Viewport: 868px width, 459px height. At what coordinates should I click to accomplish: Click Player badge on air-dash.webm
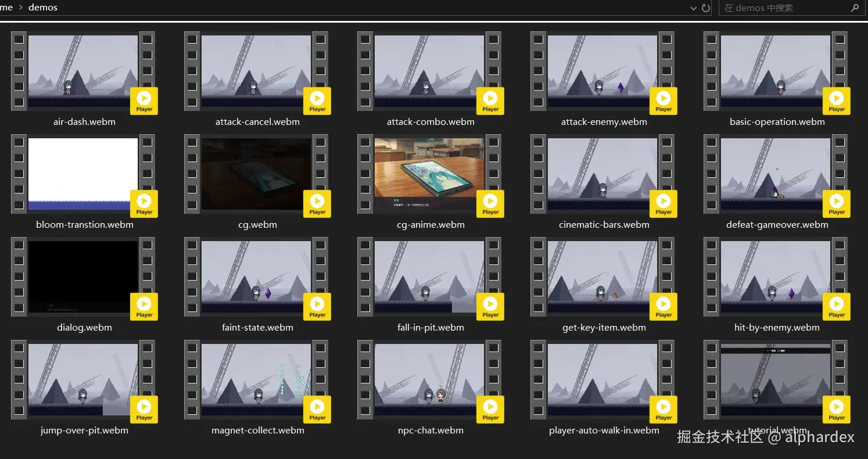(x=144, y=101)
